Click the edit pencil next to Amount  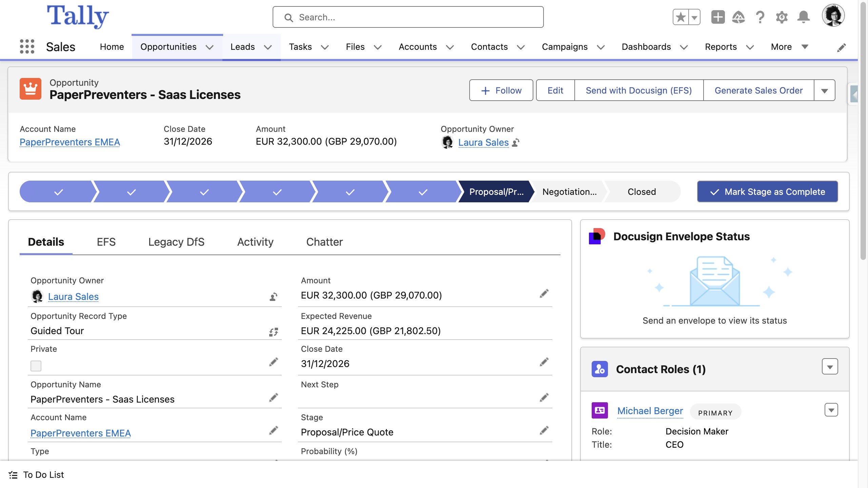tap(544, 294)
